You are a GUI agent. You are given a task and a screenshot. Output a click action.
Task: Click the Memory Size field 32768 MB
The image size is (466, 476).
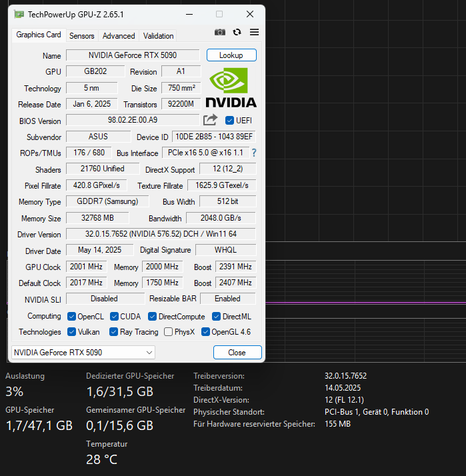(x=97, y=218)
